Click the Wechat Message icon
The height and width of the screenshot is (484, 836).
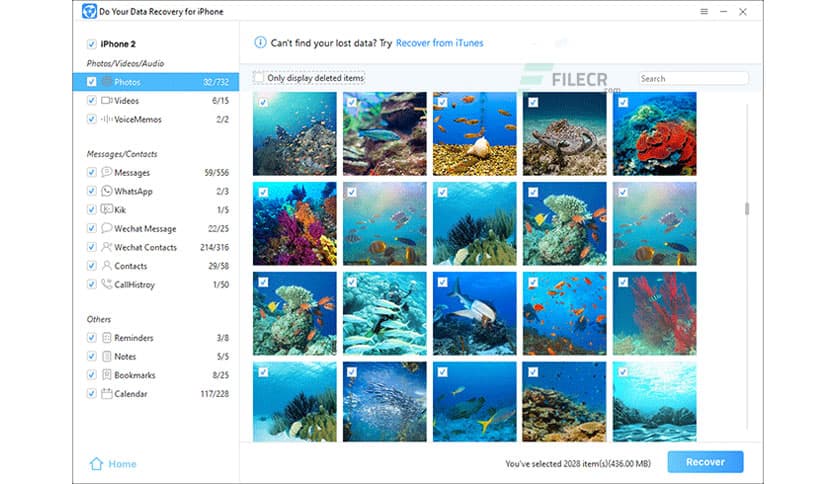click(x=107, y=228)
